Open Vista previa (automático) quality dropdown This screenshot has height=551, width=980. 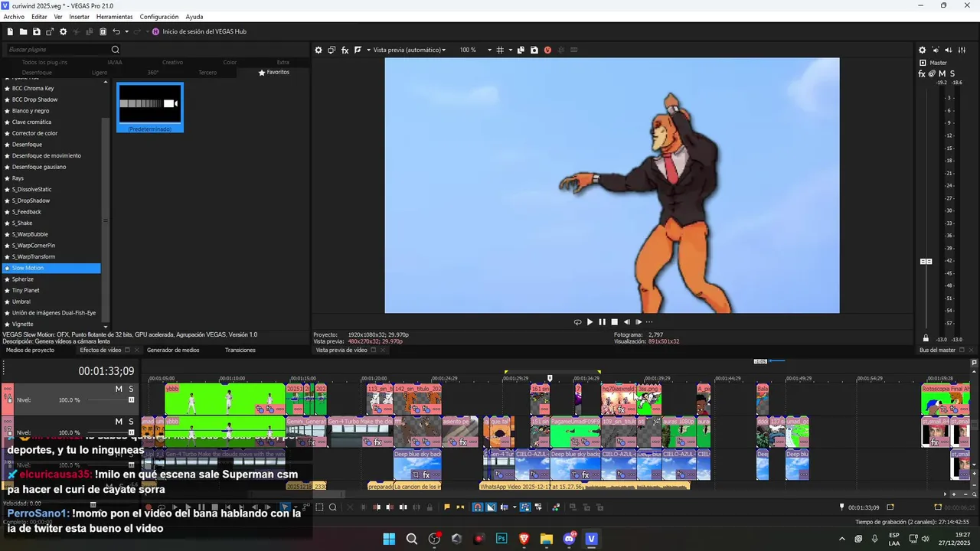(x=409, y=50)
